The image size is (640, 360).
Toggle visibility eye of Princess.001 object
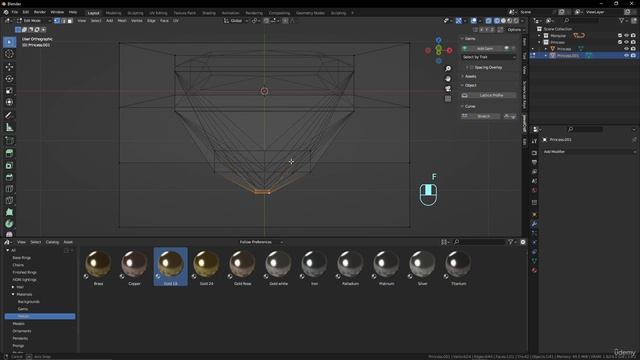pyautogui.click(x=626, y=56)
